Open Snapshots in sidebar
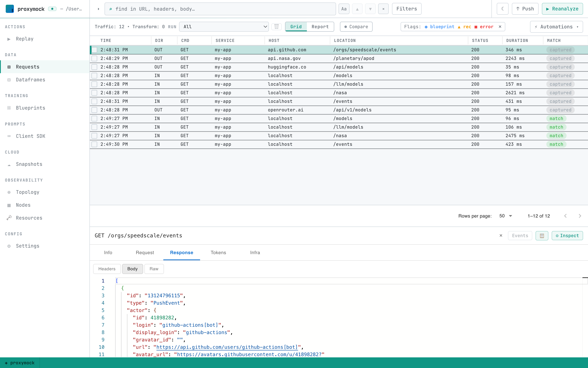 [x=45, y=164]
